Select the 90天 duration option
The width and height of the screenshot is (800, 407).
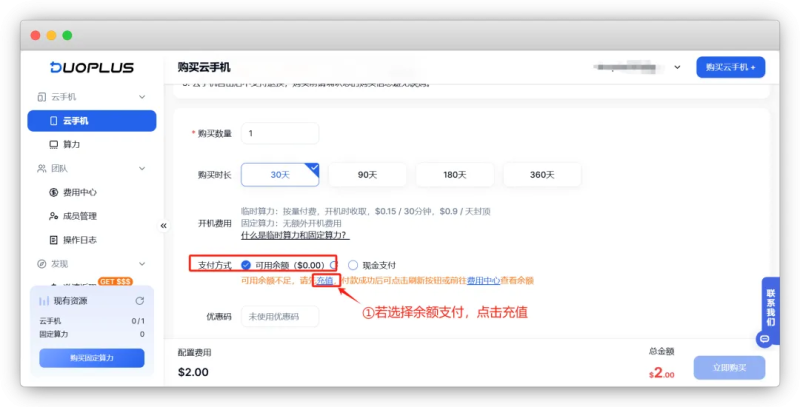tap(367, 175)
